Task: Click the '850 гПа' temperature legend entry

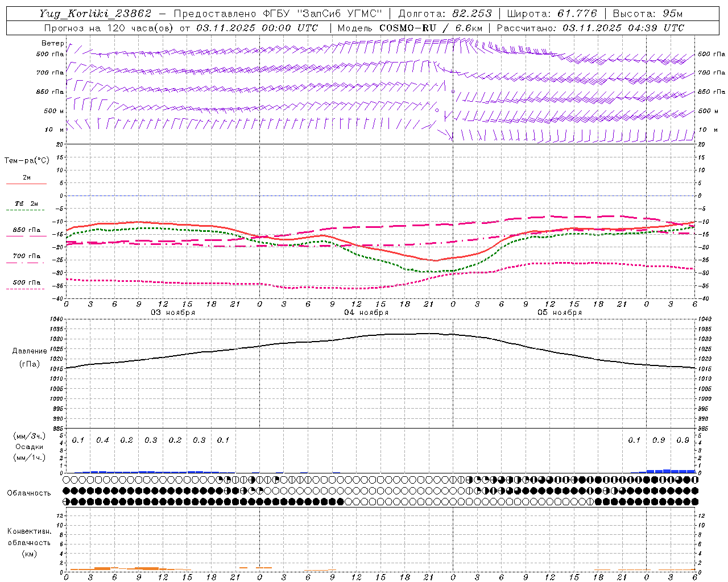Action: pos(26,230)
